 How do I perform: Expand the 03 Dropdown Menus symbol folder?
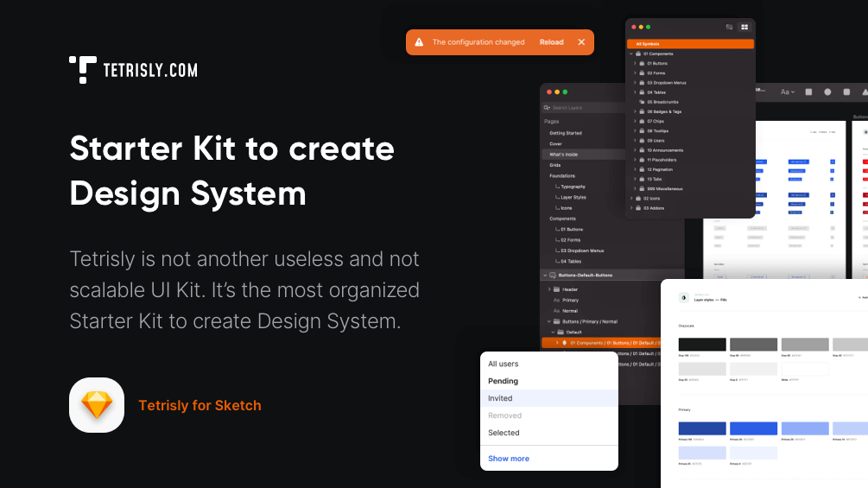[x=635, y=82]
